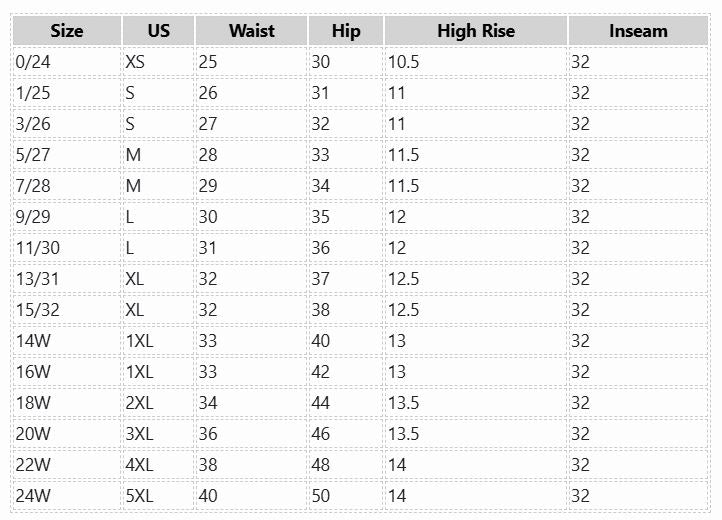This screenshot has width=722, height=520.
Task: Click the Inseam column header
Action: pos(638,31)
